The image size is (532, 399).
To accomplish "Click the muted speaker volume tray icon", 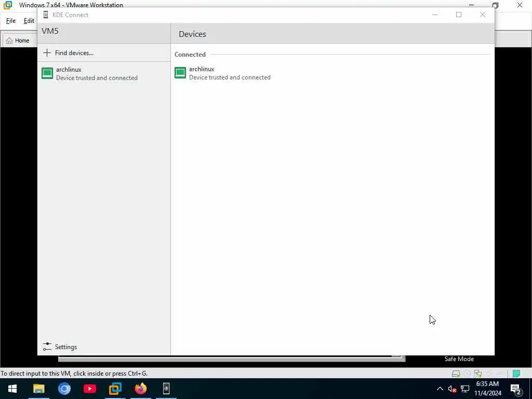I will [x=452, y=389].
